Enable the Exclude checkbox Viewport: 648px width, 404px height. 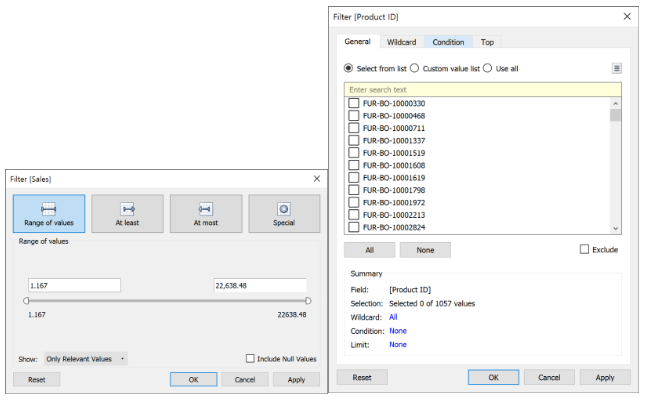pyautogui.click(x=584, y=249)
